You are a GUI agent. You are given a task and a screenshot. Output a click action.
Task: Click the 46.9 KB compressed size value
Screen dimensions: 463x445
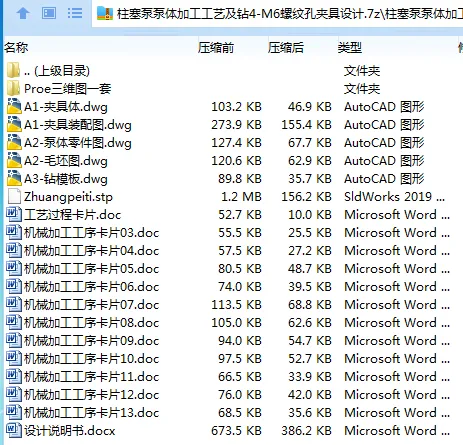[x=310, y=107]
